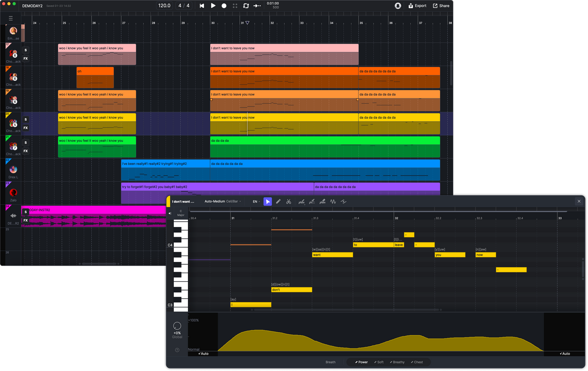
Task: Click the Share button
Action: click(x=441, y=6)
